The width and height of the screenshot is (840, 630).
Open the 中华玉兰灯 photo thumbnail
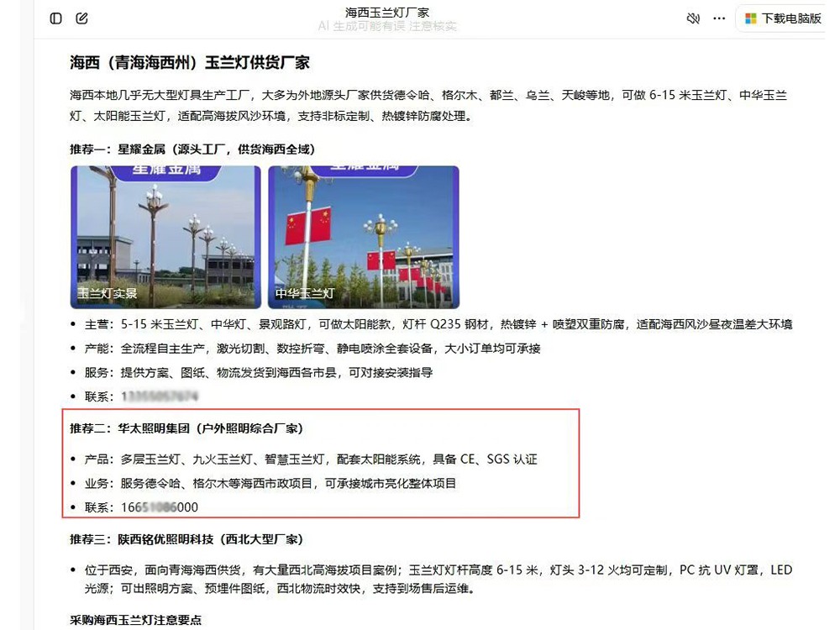tap(364, 237)
